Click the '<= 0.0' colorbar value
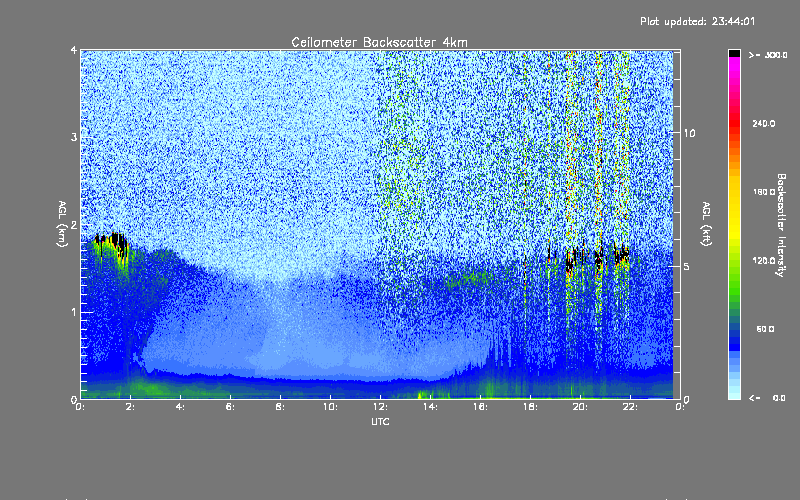 point(767,398)
